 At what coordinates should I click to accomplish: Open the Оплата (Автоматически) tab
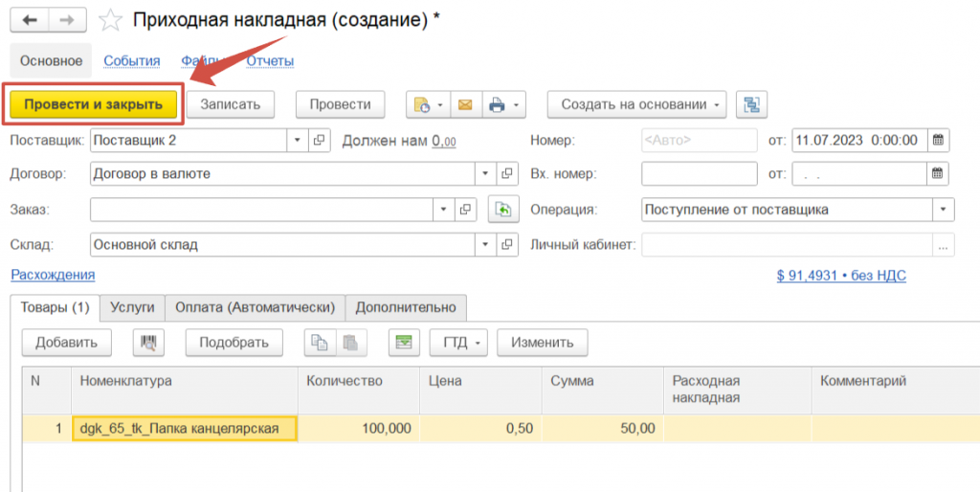tap(255, 307)
